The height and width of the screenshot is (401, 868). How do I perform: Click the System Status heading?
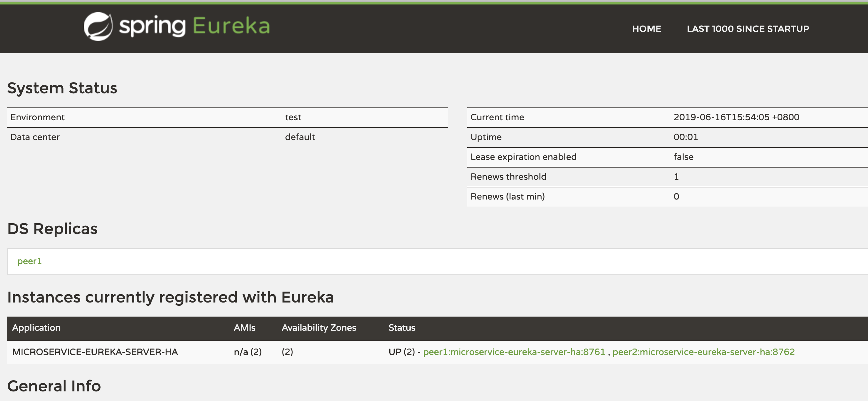pyautogui.click(x=62, y=88)
